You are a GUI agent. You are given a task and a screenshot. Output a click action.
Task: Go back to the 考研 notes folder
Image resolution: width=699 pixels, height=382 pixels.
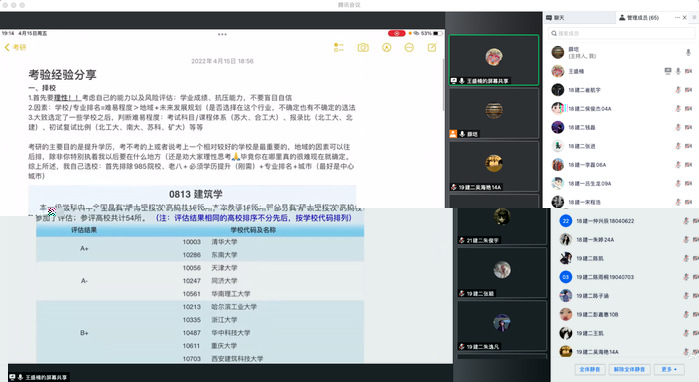(x=15, y=47)
